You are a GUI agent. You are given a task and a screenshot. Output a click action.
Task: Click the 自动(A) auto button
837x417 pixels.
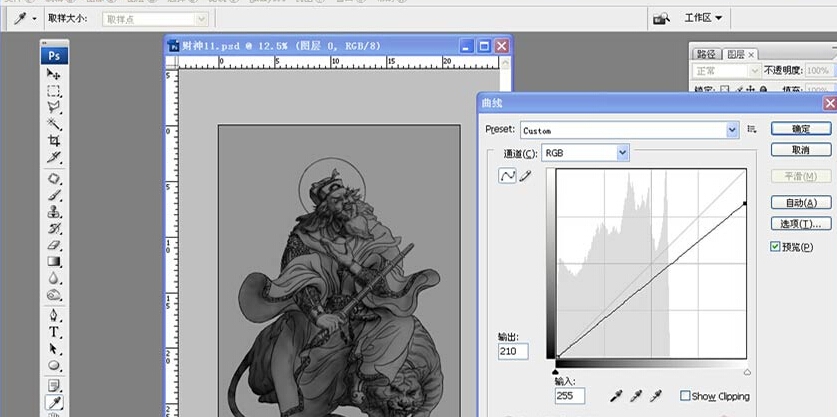point(801,202)
